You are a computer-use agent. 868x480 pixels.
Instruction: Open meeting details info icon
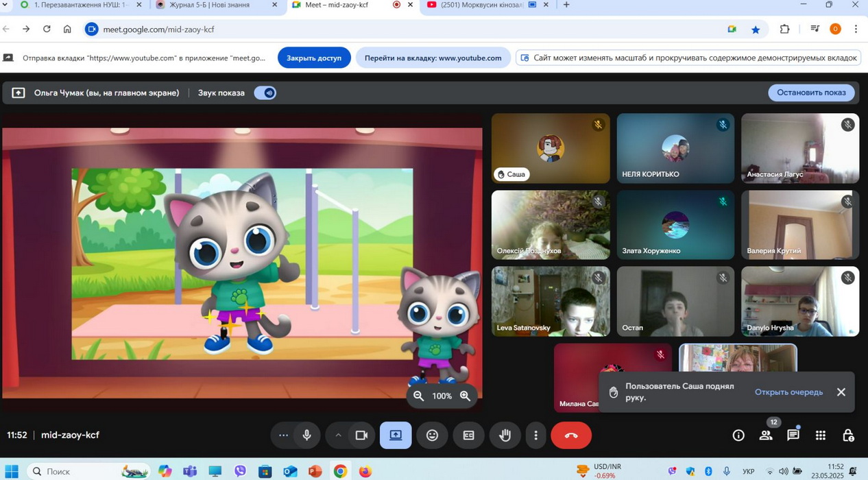pyautogui.click(x=738, y=435)
